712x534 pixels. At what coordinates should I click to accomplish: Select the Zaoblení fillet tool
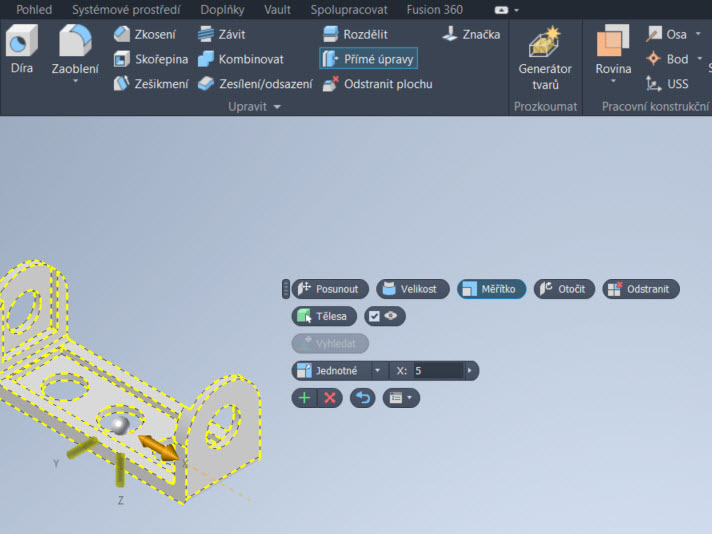tap(75, 49)
